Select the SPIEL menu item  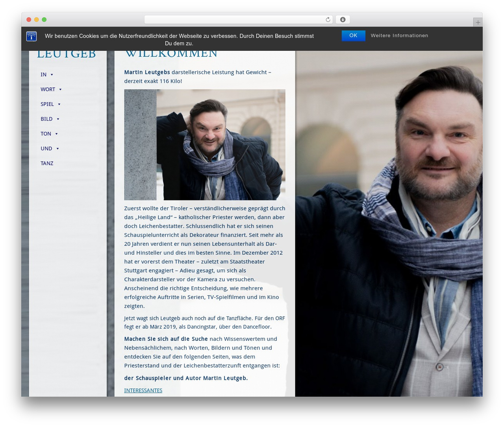47,104
